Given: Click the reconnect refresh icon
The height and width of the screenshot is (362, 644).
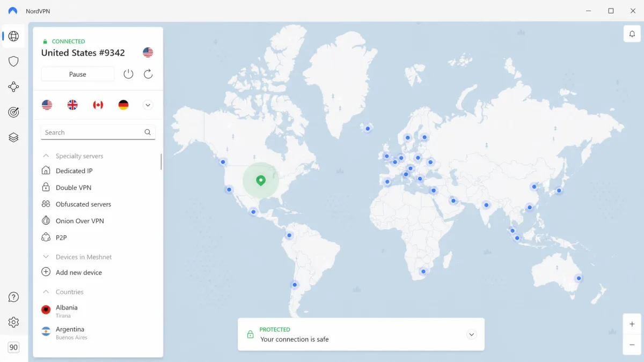Looking at the screenshot, I should pyautogui.click(x=148, y=74).
